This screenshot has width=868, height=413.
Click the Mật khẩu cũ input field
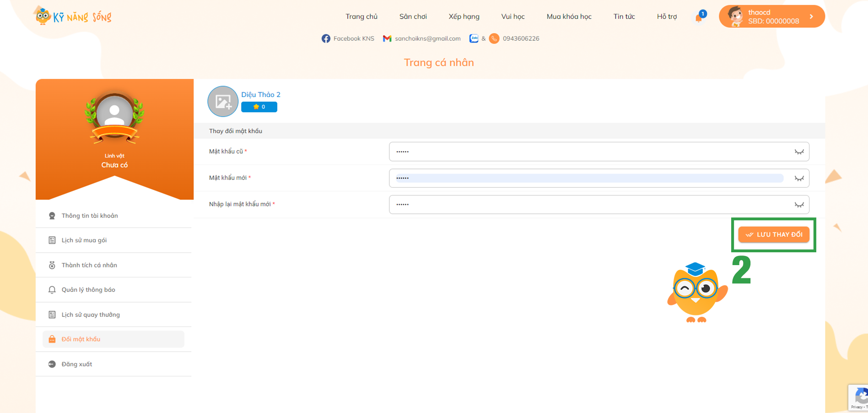click(590, 152)
